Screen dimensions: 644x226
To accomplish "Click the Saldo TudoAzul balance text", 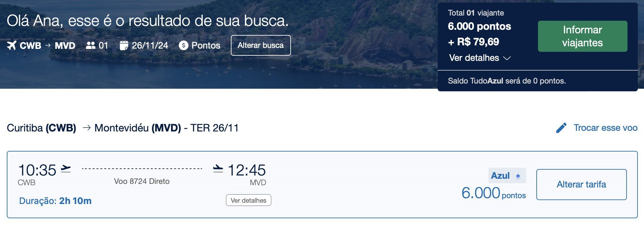I will (507, 81).
